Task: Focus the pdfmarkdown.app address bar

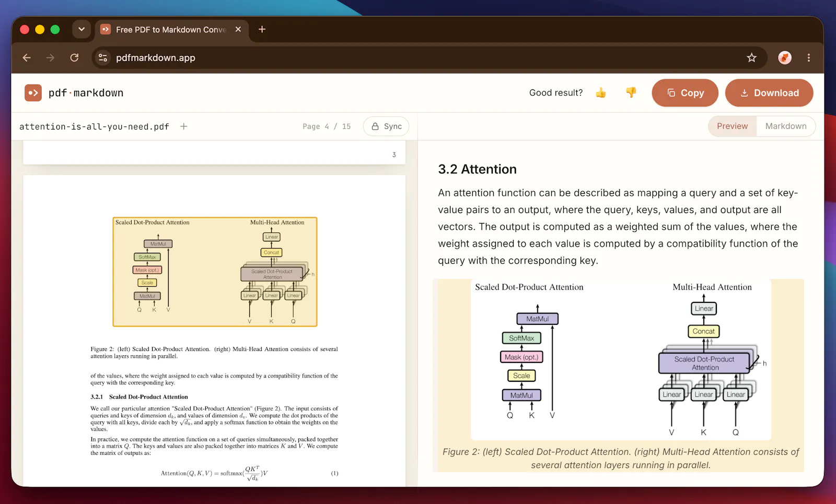Action: click(x=428, y=57)
